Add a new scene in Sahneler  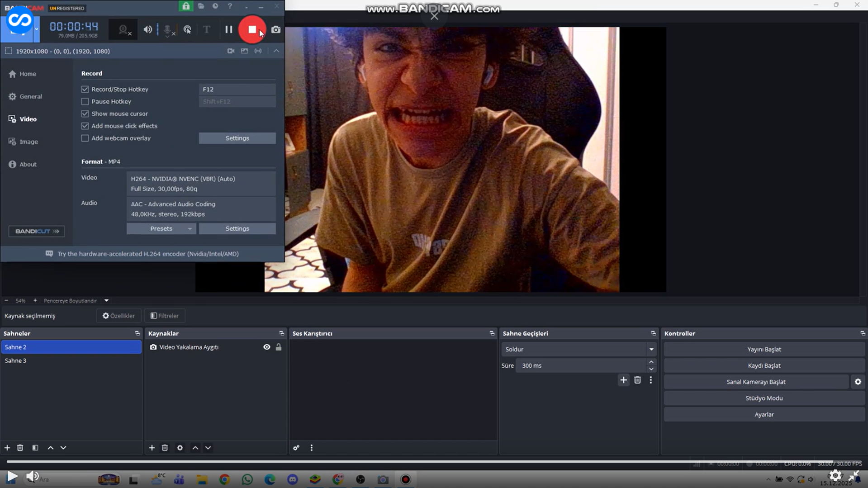click(x=7, y=447)
